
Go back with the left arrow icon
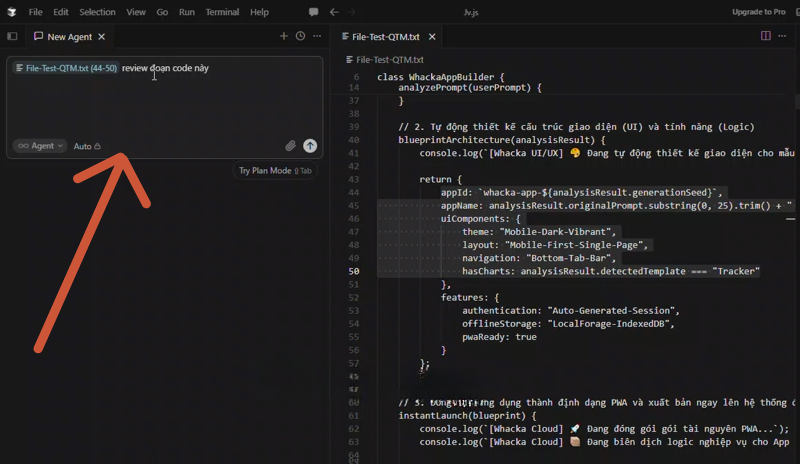[x=334, y=12]
